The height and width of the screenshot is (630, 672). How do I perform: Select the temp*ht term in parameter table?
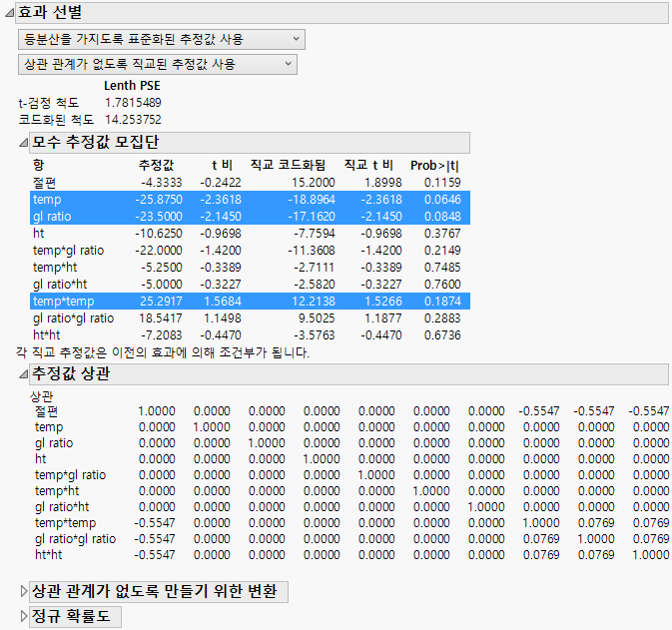point(250,267)
